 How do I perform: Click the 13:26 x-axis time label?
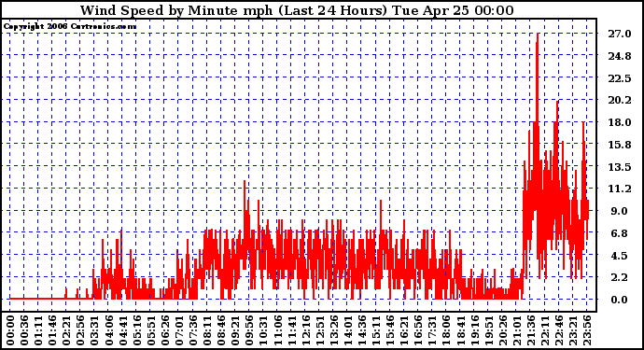click(x=334, y=330)
